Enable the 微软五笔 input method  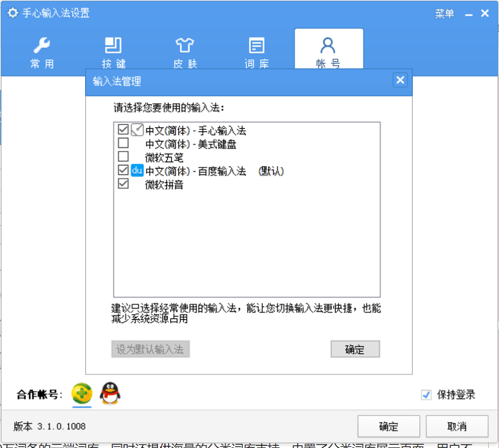tap(122, 157)
